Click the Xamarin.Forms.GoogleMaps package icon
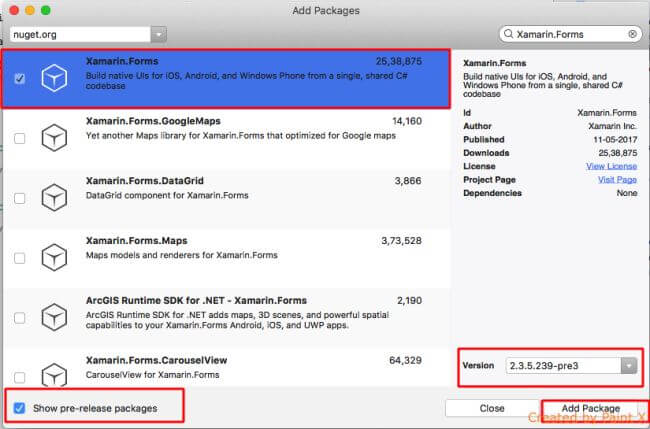 click(54, 138)
